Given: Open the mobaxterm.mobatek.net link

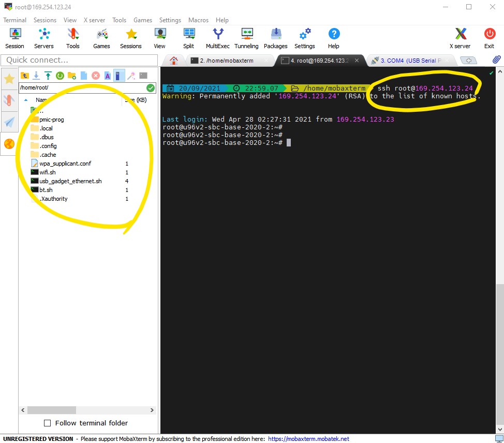Looking at the screenshot, I should click(x=308, y=439).
